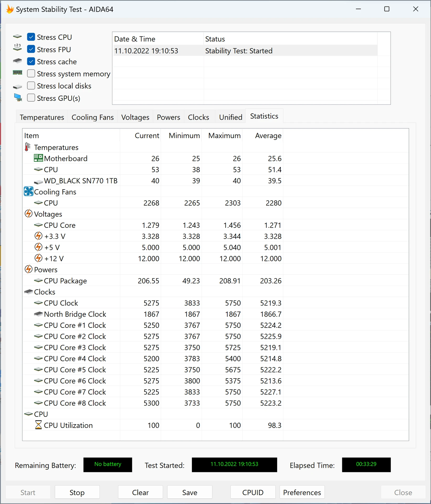Open Preferences
This screenshot has width=431, height=504.
[x=302, y=492]
